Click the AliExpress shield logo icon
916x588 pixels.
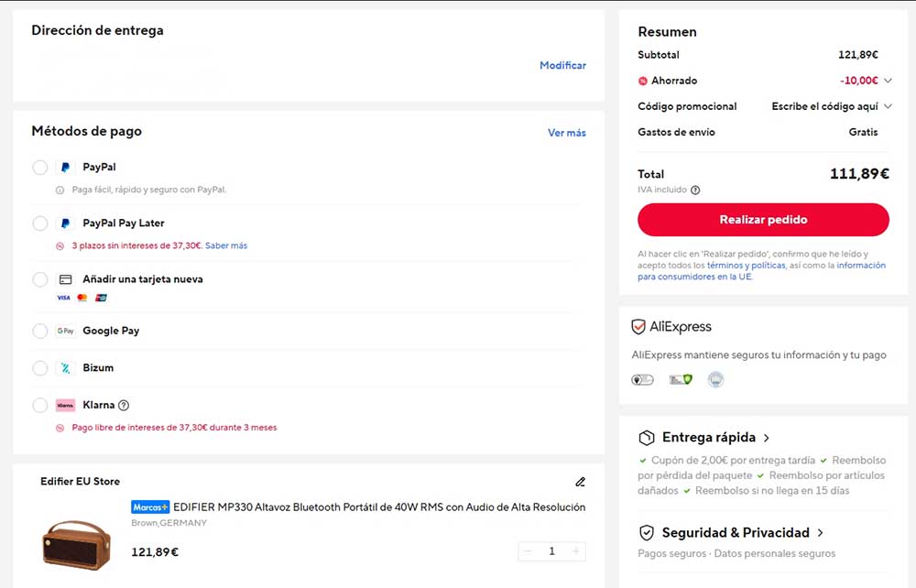[638, 327]
